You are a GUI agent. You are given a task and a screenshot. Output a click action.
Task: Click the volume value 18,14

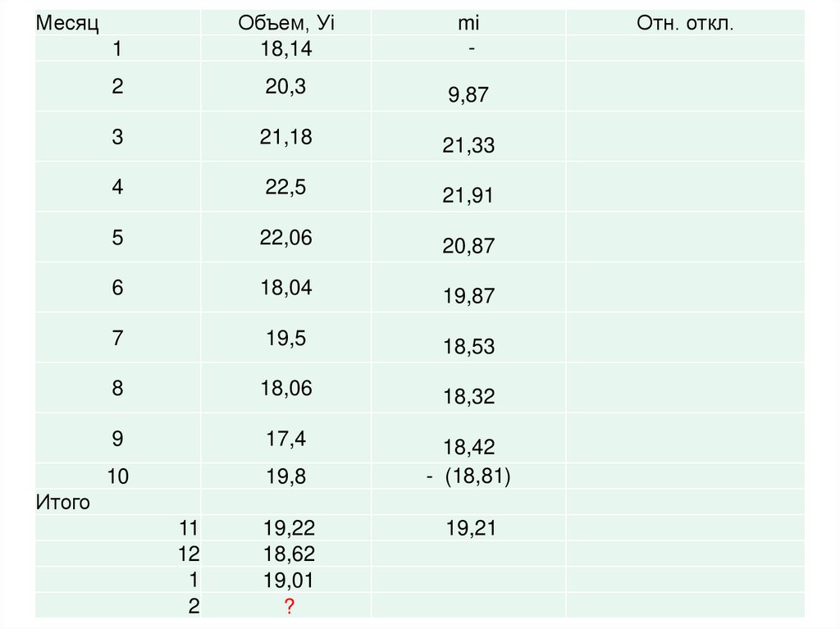coord(286,50)
